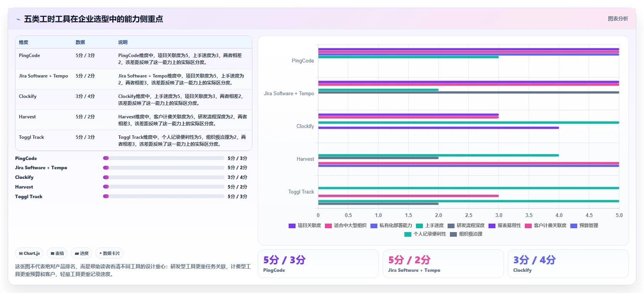
Task: Click the PingCode teal 上手速度 bar
Action: [408, 57]
